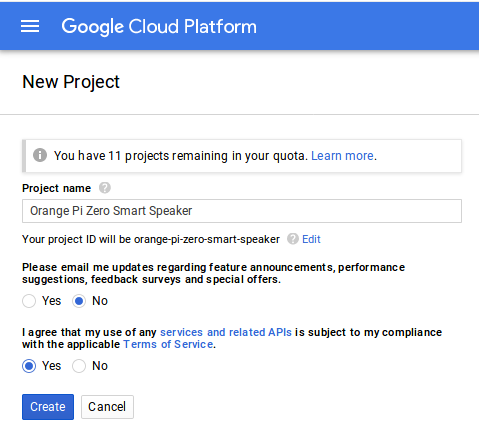This screenshot has height=436, width=479.
Task: Click the Google Cloud Platform logo
Action: click(159, 27)
